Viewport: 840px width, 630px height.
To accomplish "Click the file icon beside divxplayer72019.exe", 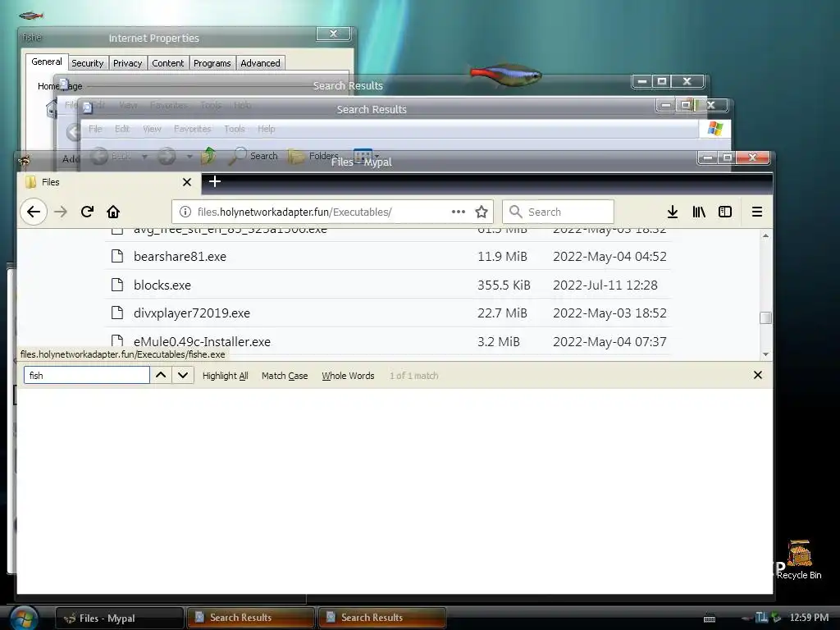I will tap(116, 313).
